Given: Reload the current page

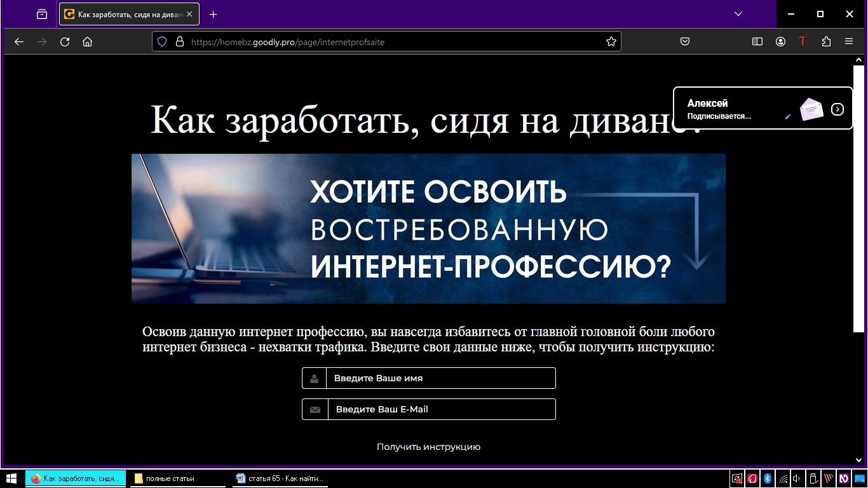Looking at the screenshot, I should [x=65, y=42].
